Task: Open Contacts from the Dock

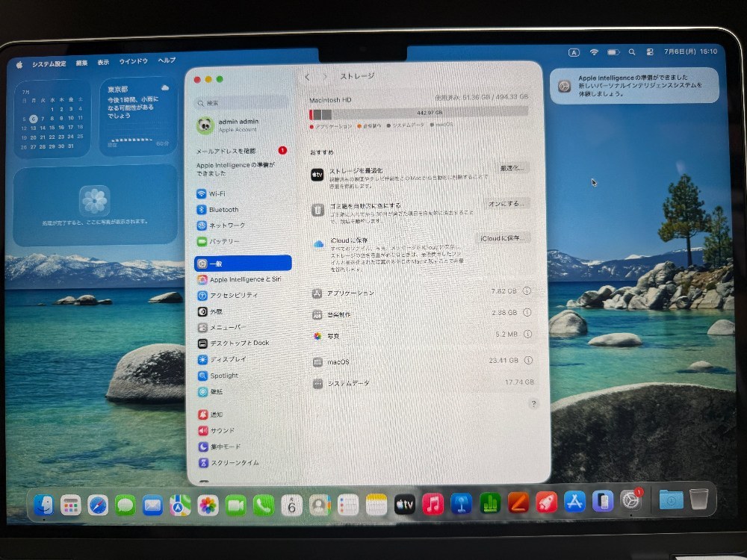Action: (320, 505)
